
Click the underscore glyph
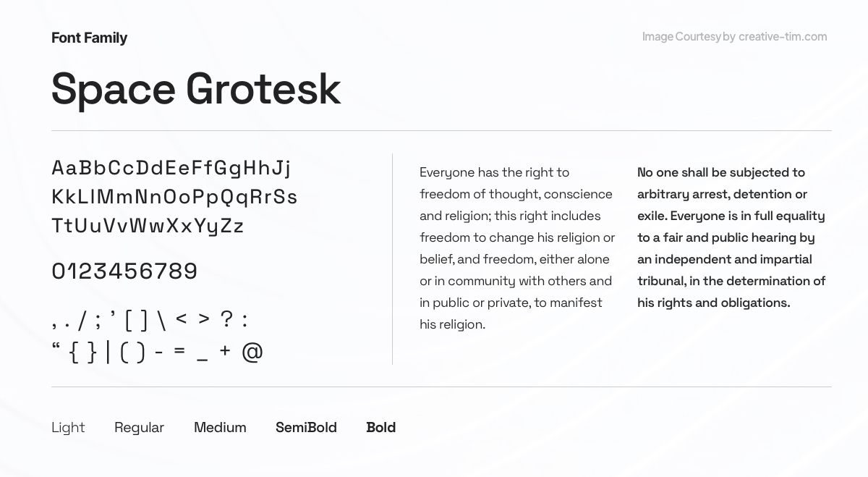pyautogui.click(x=203, y=360)
